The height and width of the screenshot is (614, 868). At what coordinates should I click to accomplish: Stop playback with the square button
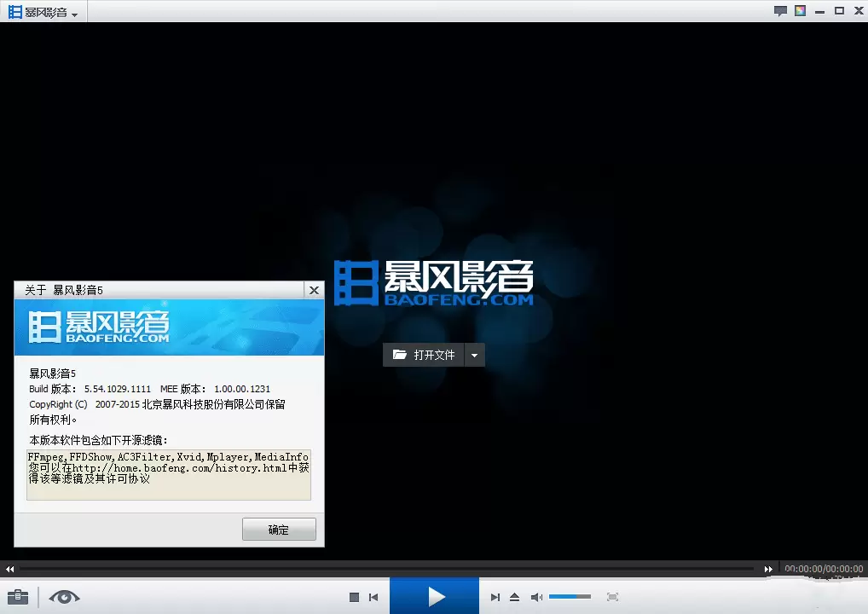pyautogui.click(x=355, y=597)
